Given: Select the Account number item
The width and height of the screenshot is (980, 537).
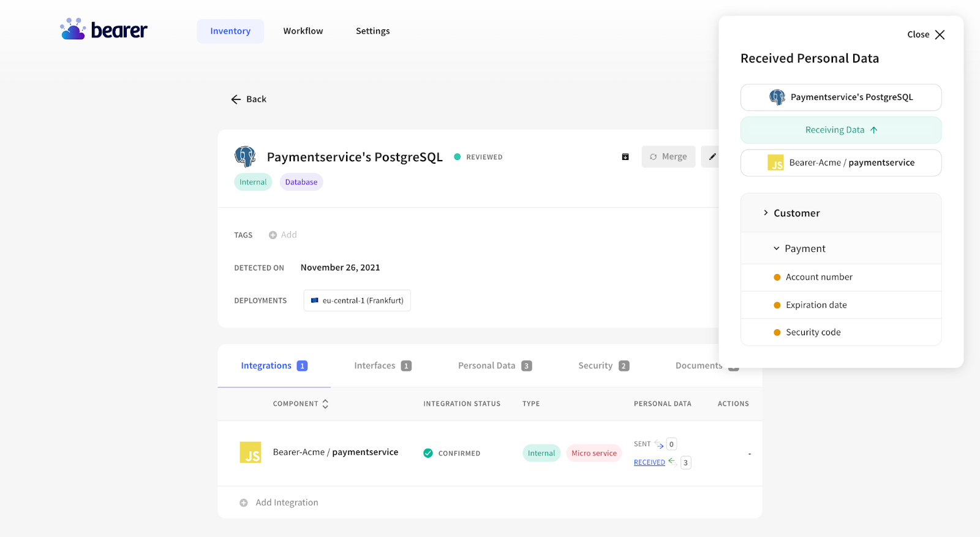Looking at the screenshot, I should [x=841, y=278].
